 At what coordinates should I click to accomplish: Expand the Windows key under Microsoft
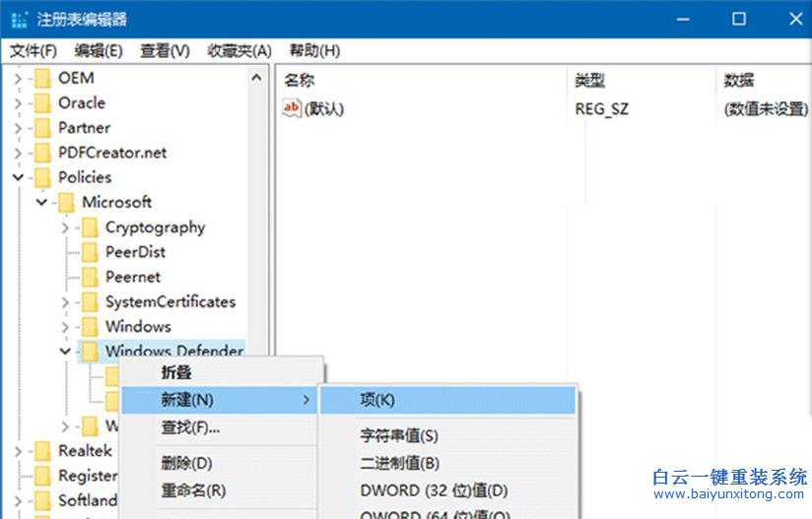click(x=65, y=327)
